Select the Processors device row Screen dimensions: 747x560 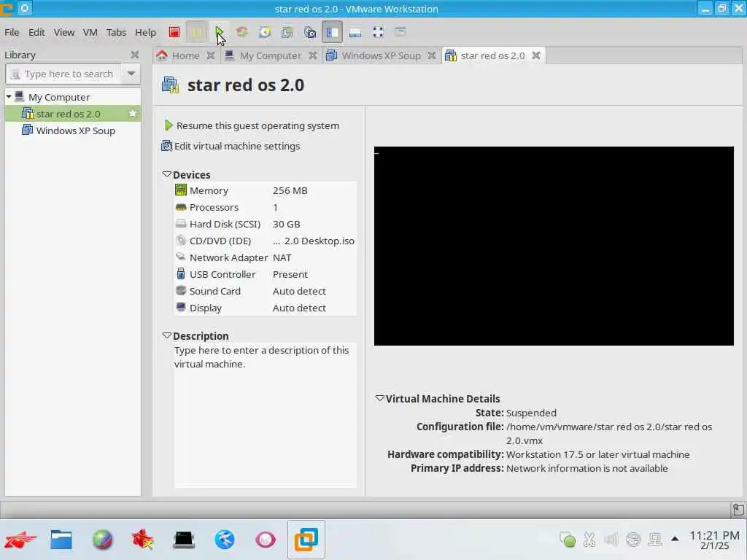pyautogui.click(x=265, y=207)
